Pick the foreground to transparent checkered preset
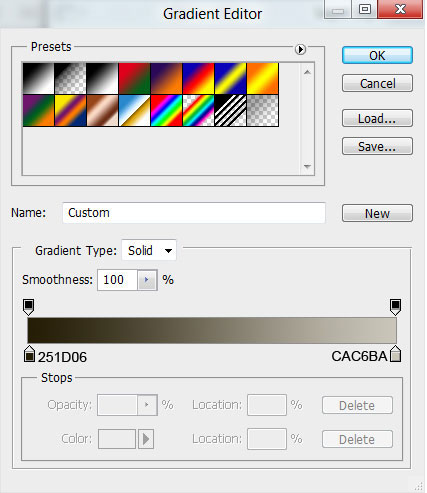 pyautogui.click(x=70, y=79)
